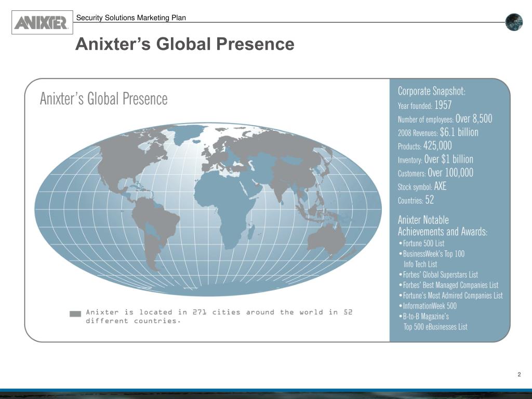Click 'Anixter Notable Achievements and Awards:' heading
532x399 pixels.
coord(443,225)
